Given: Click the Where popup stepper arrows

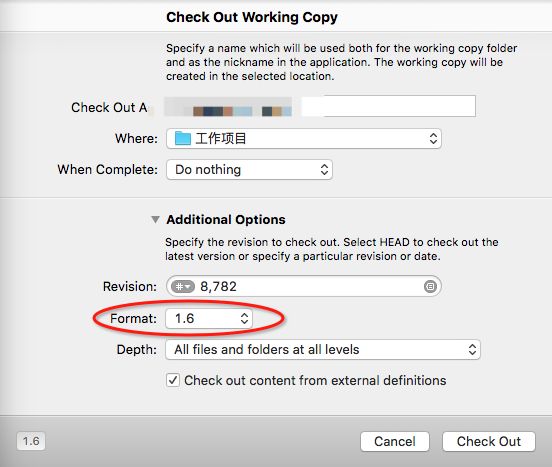Looking at the screenshot, I should pyautogui.click(x=433, y=138).
